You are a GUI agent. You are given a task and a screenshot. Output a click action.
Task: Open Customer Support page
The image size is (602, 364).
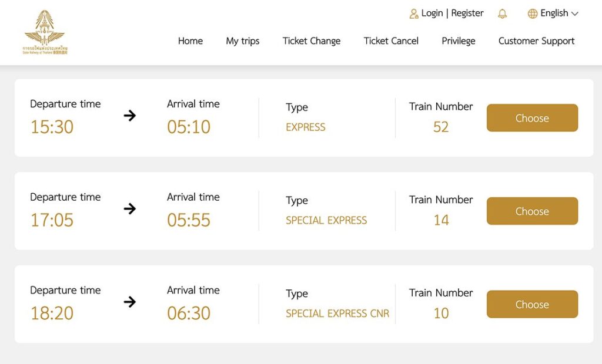click(x=536, y=41)
